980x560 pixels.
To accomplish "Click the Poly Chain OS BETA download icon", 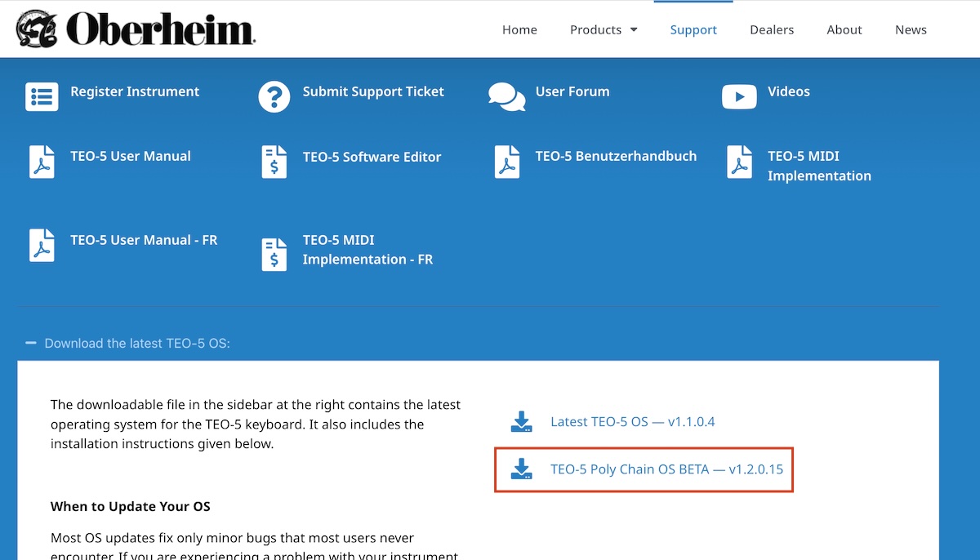I will (x=522, y=469).
